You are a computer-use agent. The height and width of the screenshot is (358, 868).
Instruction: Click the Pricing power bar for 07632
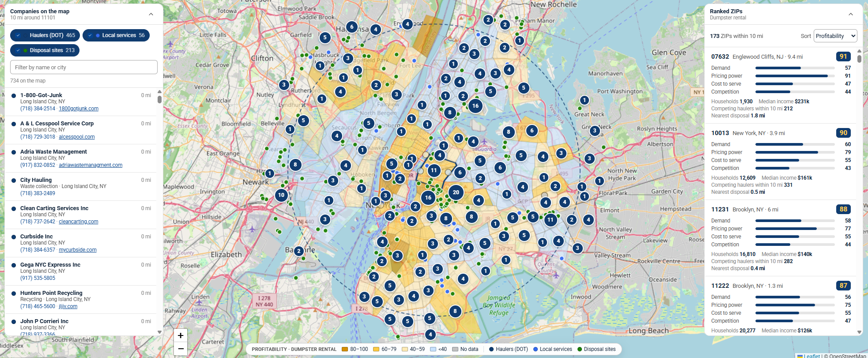[795, 76]
